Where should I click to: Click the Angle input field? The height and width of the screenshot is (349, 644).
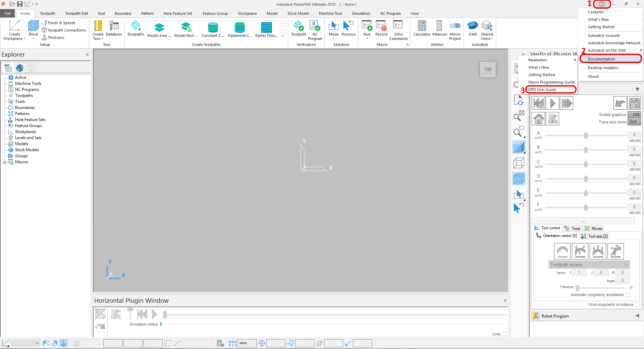tap(623, 281)
